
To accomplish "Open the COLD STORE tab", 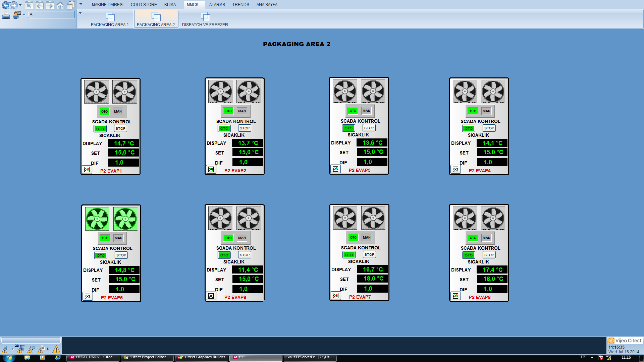I will pos(144,5).
